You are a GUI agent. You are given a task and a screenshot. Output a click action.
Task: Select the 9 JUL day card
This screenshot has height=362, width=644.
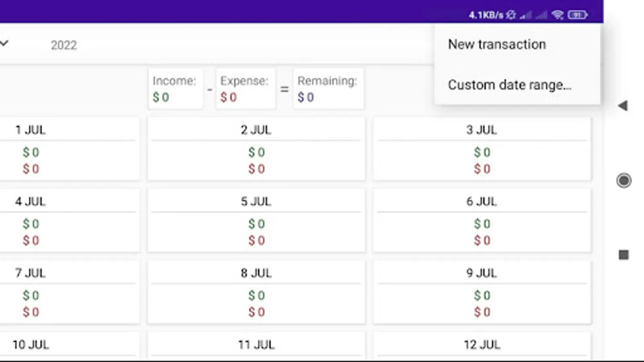(x=482, y=292)
